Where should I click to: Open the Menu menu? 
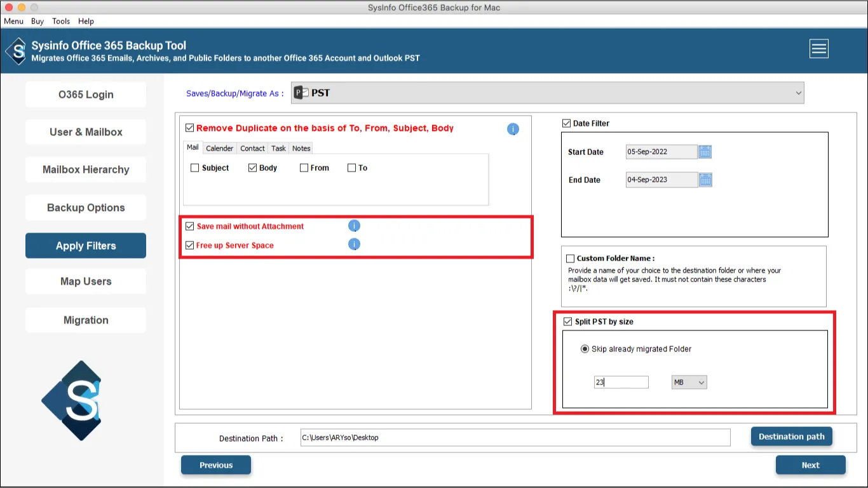[x=13, y=21]
